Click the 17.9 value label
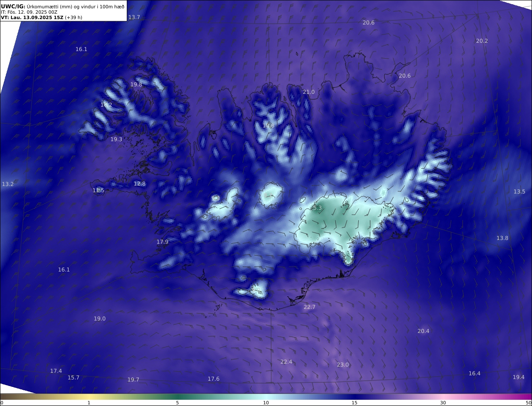 163,242
